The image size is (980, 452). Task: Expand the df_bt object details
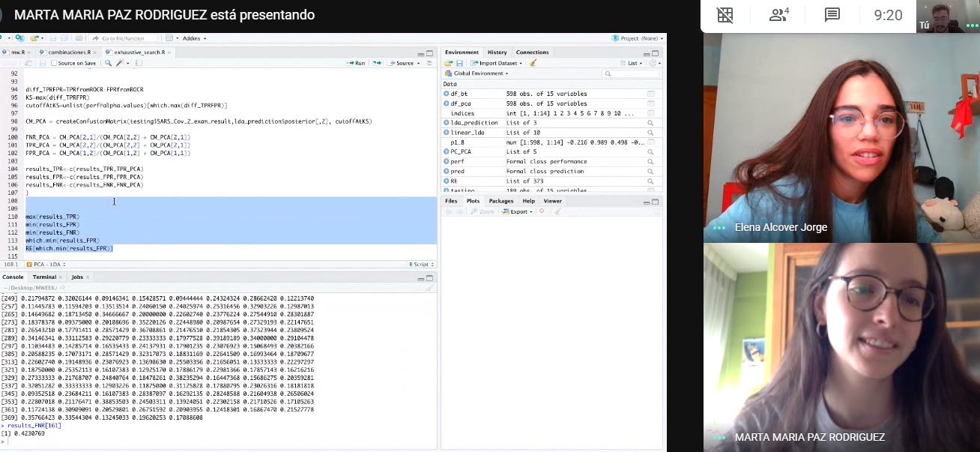447,94
